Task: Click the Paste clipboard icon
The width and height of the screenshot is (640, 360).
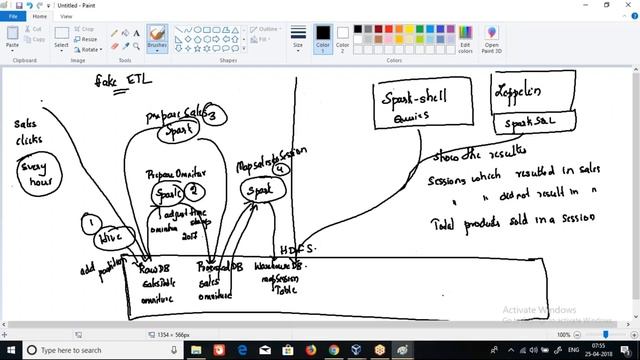Action: coord(12,33)
